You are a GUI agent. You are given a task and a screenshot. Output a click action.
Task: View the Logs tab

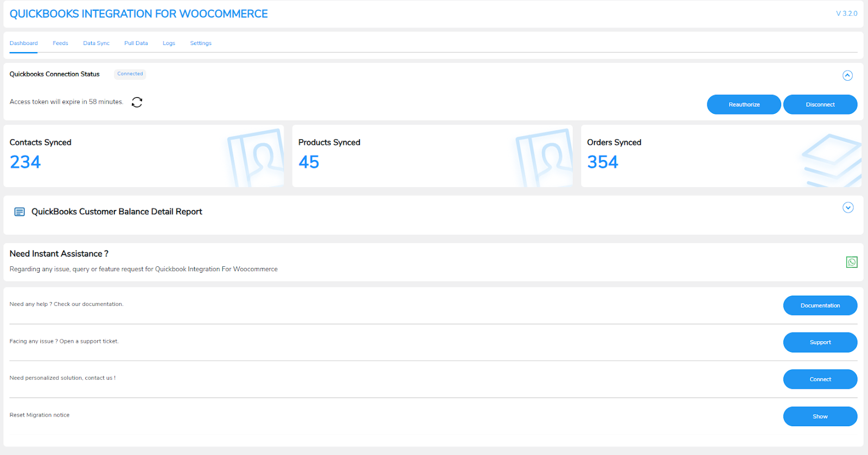click(x=169, y=43)
